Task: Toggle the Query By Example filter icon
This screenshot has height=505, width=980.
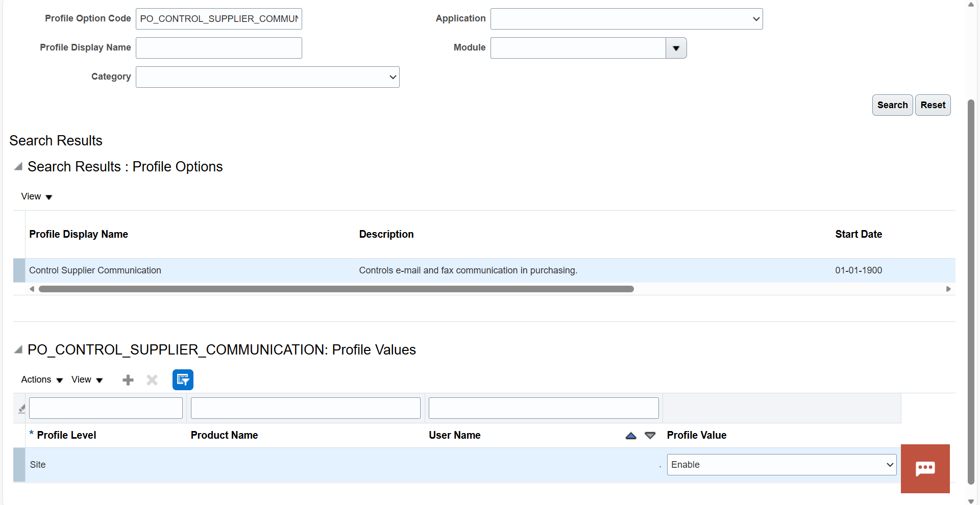Action: (183, 380)
